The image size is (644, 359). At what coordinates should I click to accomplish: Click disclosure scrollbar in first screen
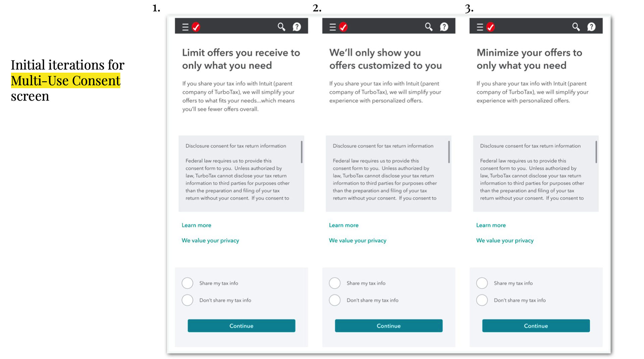[302, 152]
